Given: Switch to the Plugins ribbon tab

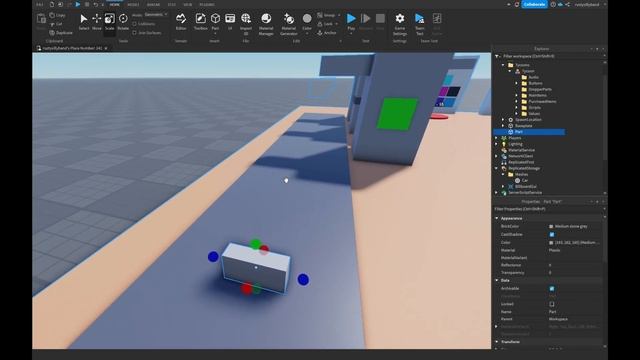Looking at the screenshot, I should coord(207,4).
